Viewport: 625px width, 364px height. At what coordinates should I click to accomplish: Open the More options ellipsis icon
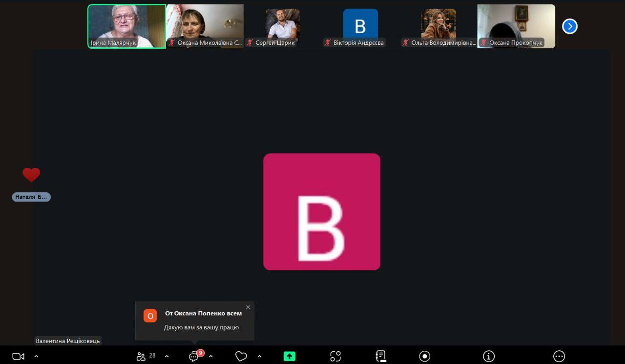pyautogui.click(x=559, y=356)
